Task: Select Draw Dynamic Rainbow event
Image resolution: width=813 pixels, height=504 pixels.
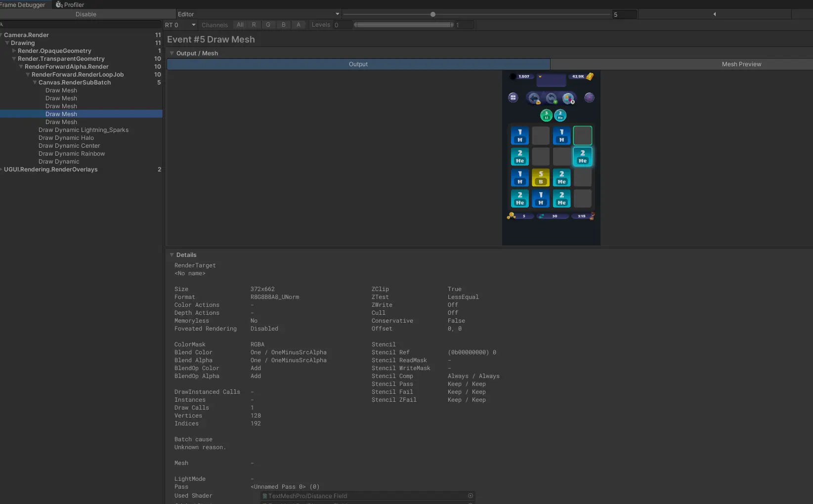Action: pos(72,154)
